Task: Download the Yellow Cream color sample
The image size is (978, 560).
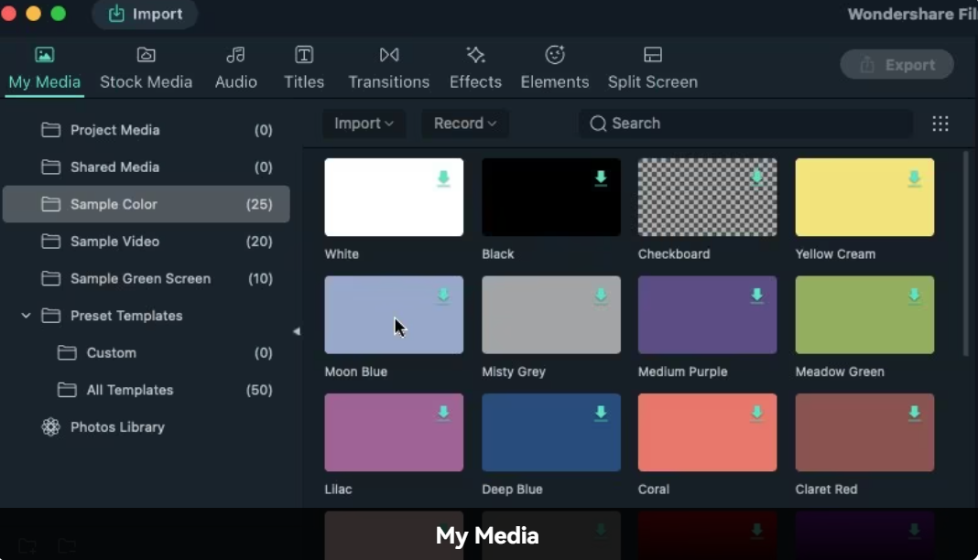Action: 914,178
